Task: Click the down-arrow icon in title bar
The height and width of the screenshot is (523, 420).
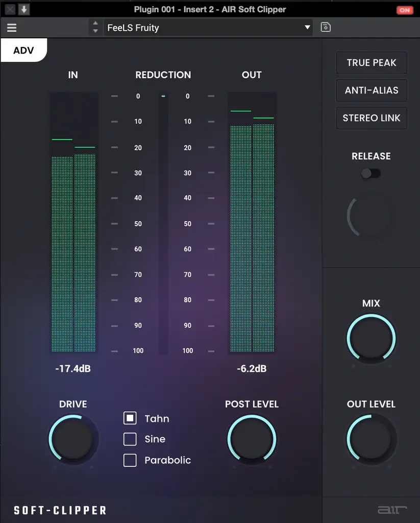Action: pos(24,9)
